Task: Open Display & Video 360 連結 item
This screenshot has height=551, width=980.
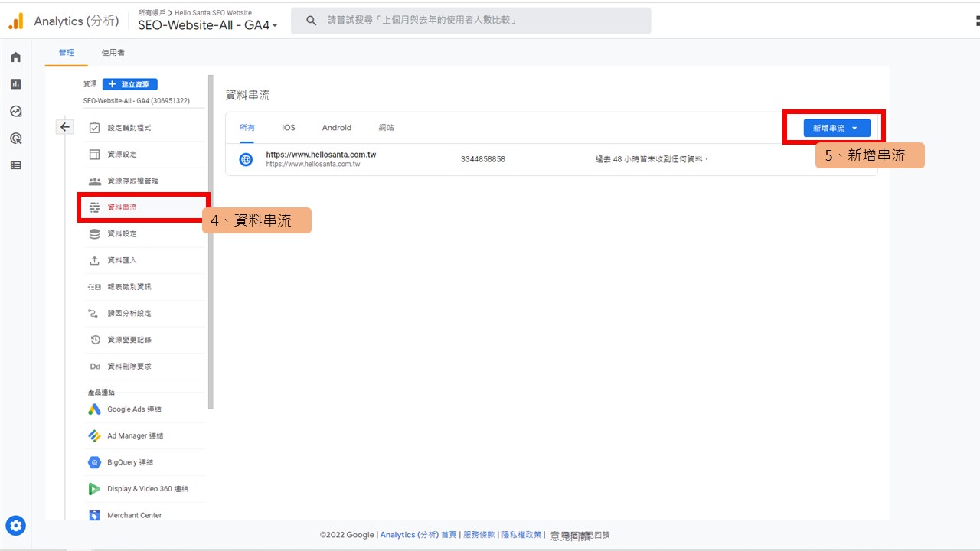Action: point(145,488)
